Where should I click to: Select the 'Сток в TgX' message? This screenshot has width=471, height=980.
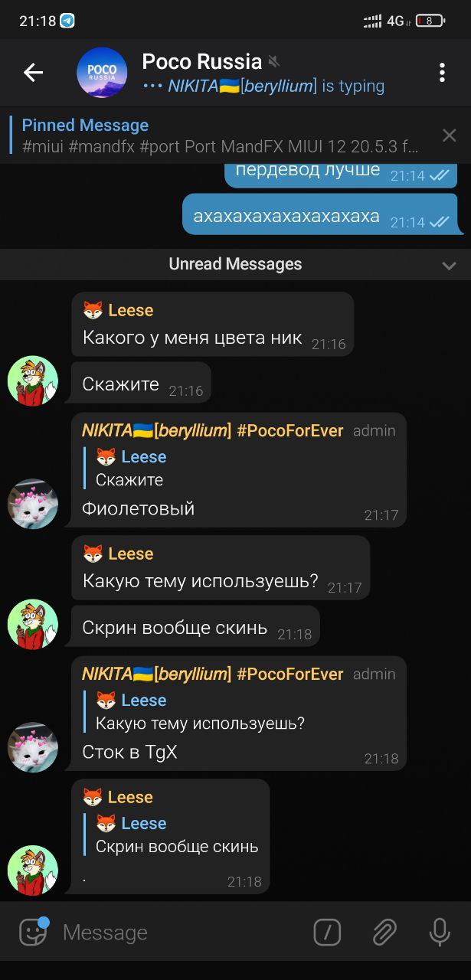pyautogui.click(x=130, y=753)
